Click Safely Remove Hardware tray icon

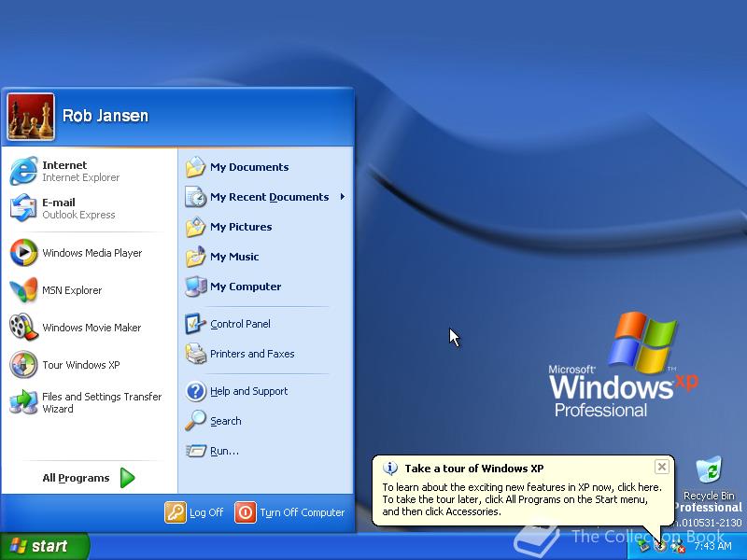643,546
